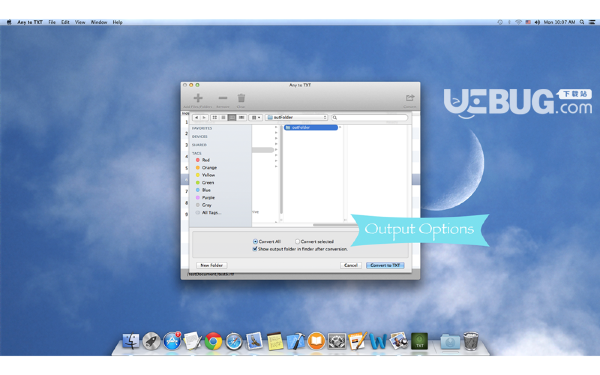Open Stickies notes from the dock
Viewport: 600px width, 375px height.
(x=275, y=341)
